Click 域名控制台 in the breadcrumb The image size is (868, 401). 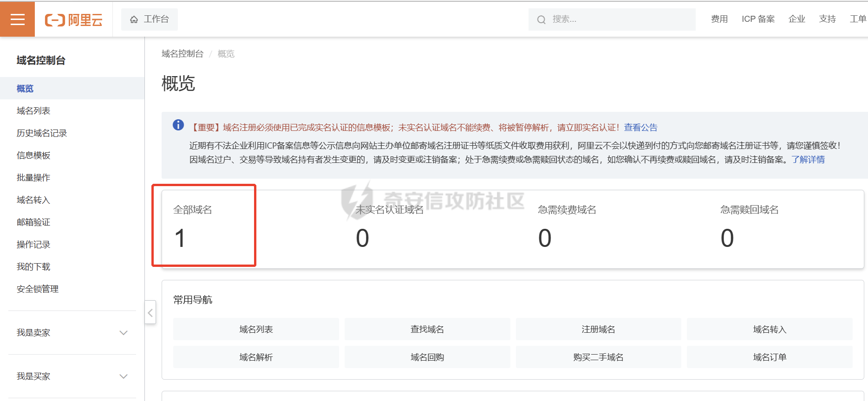pyautogui.click(x=183, y=54)
